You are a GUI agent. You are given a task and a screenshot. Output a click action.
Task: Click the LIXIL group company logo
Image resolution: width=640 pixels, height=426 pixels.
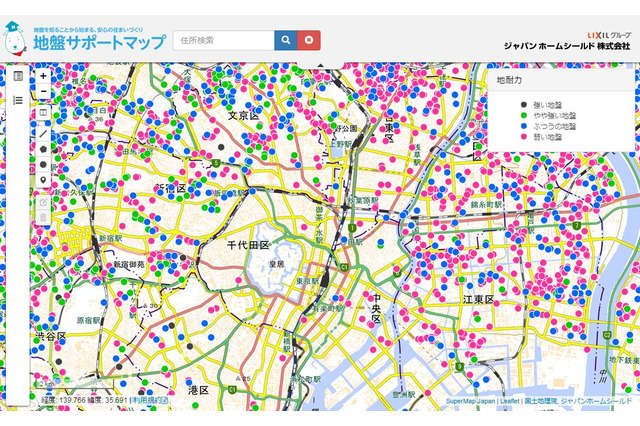coord(609,36)
